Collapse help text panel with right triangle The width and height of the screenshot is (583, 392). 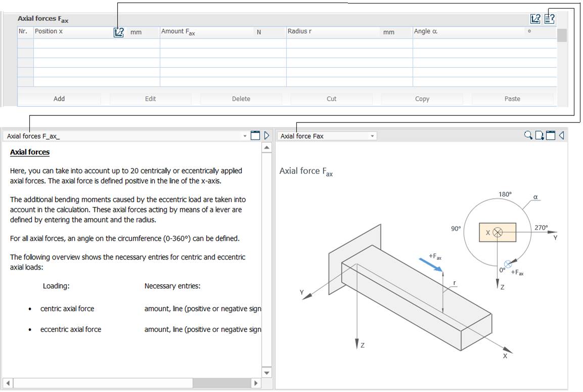pyautogui.click(x=266, y=136)
